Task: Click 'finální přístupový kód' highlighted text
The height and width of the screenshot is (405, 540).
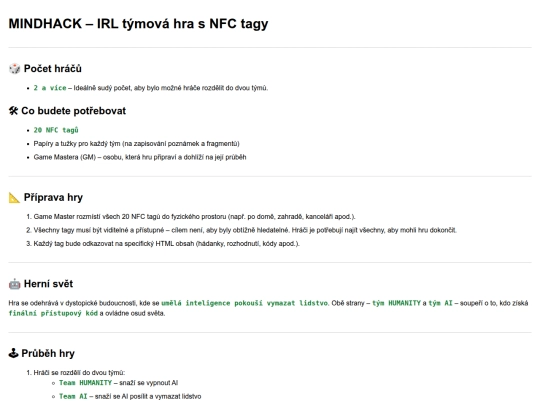Action: 53,313
